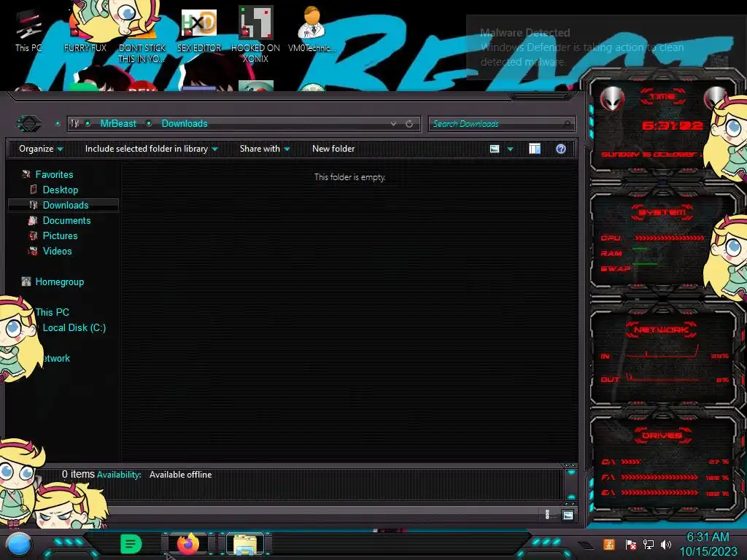Click the breadcrumb arrow after MrBeast
Viewport: 747px width, 560px height.
click(x=149, y=124)
